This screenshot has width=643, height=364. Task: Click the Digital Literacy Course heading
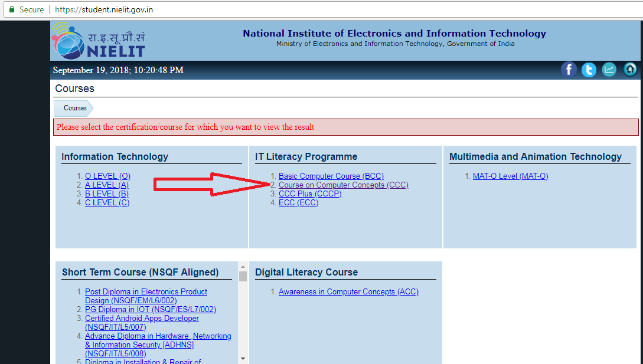(x=306, y=272)
